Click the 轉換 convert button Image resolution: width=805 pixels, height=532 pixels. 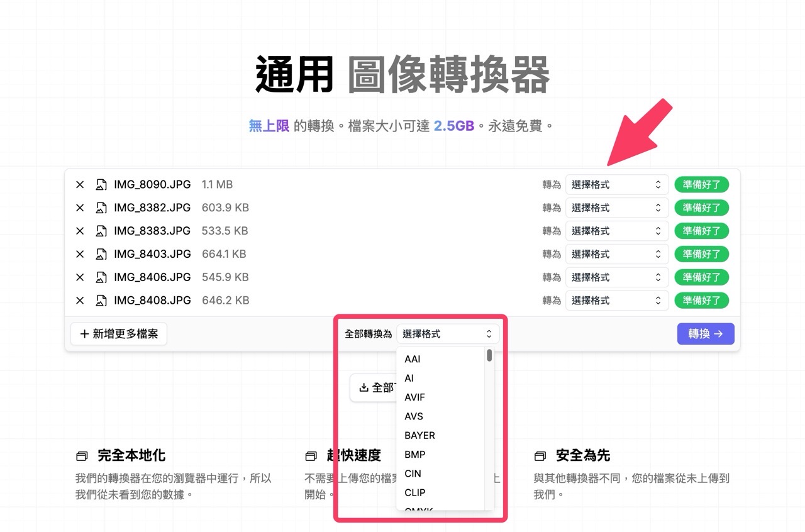click(x=706, y=334)
